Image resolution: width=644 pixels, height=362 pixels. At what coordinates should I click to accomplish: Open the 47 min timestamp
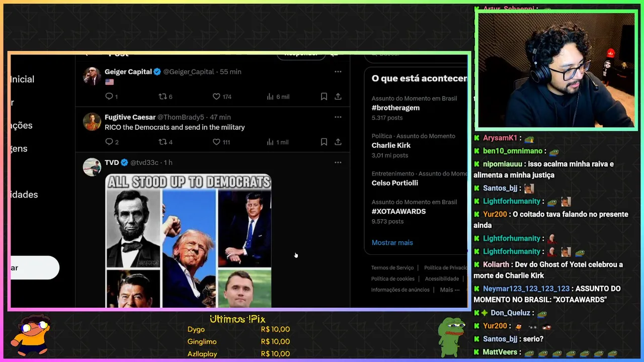pos(220,117)
